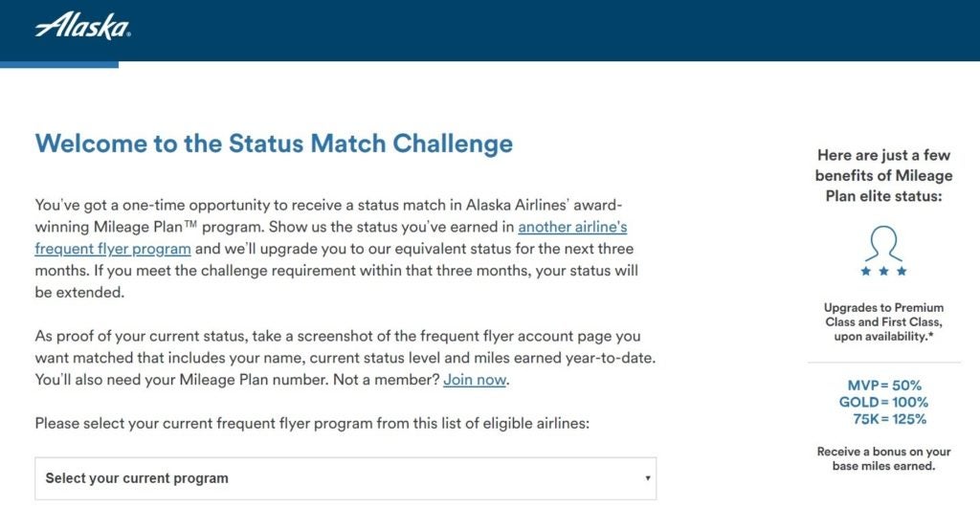Click the middle star under the person icon
The image size is (980, 530).
tap(883, 272)
